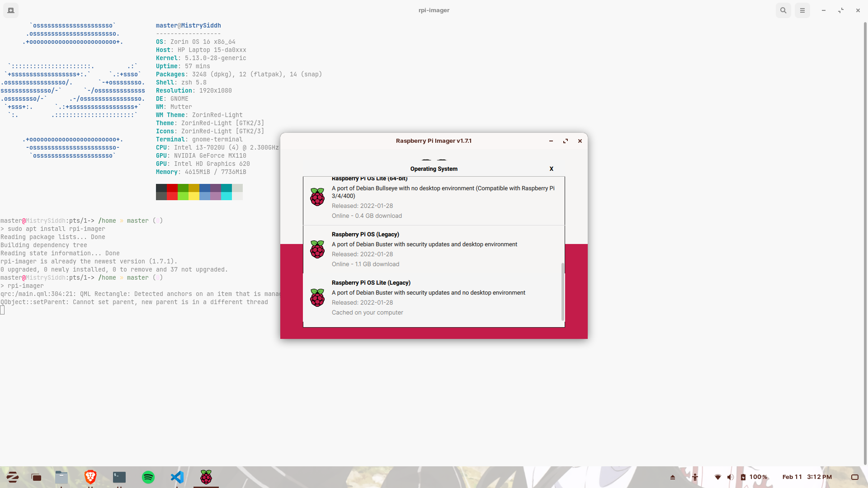Screen dimensions: 868x488
Task: Open Brave browser from taskbar
Action: [x=90, y=477]
